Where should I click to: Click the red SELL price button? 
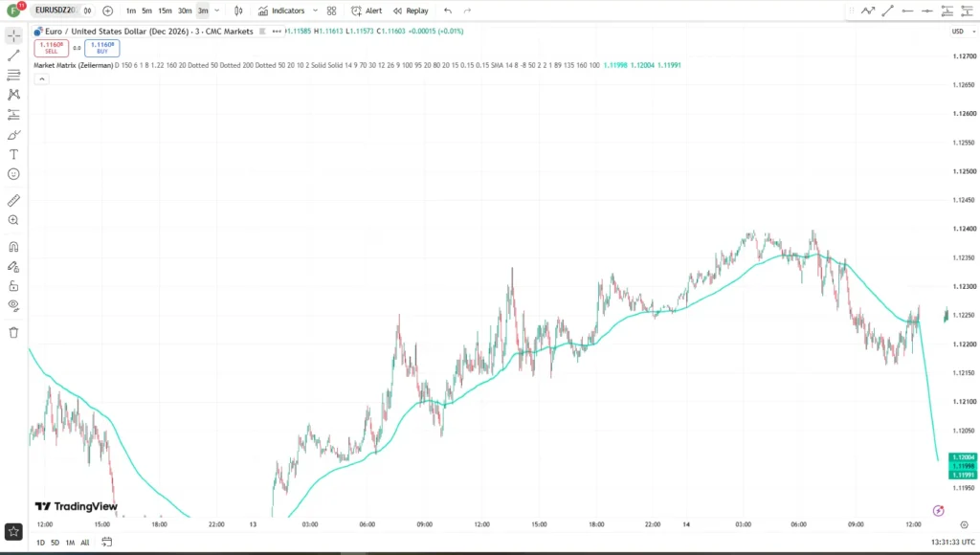click(52, 48)
